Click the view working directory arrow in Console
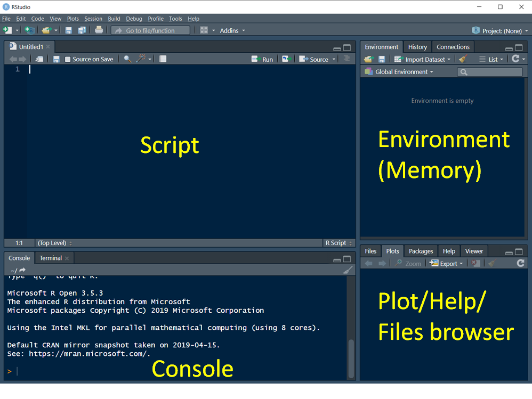 tap(22, 270)
